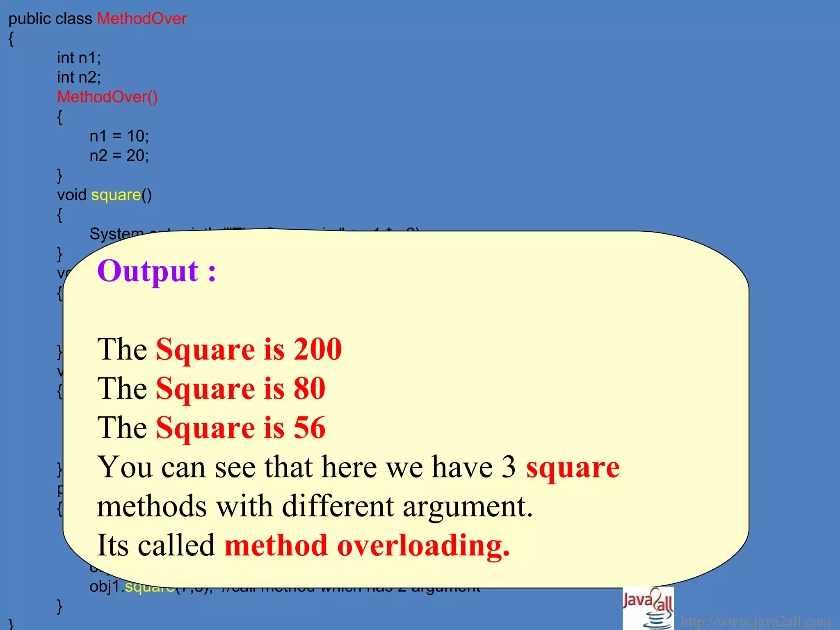
Task: Select the 'n2 = 20;' statement
Action: pos(119,156)
